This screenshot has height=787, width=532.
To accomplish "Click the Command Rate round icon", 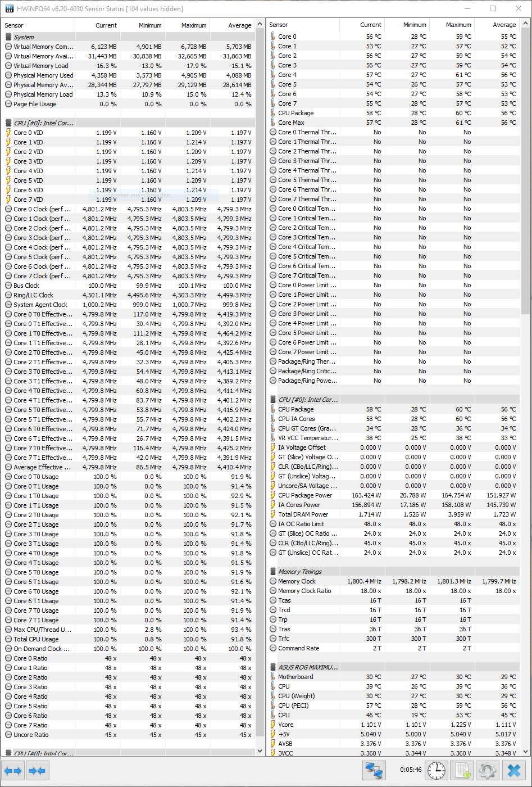I will pyautogui.click(x=273, y=648).
